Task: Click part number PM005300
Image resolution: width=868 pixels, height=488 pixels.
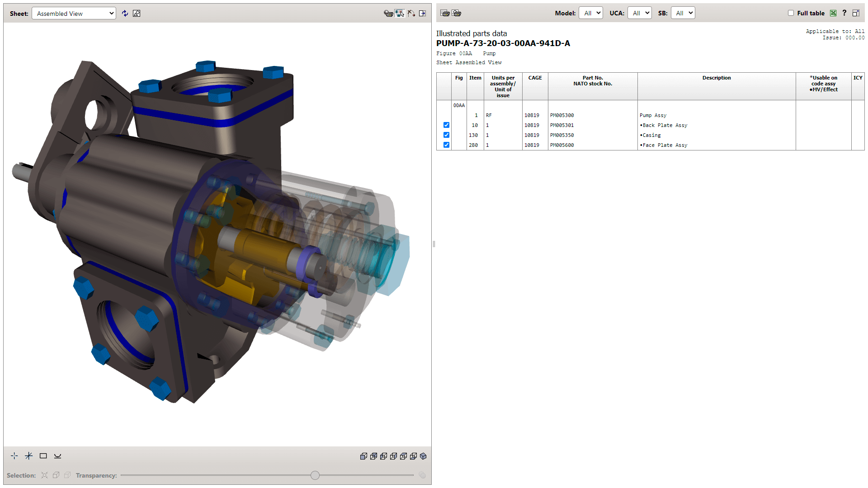Action: pyautogui.click(x=562, y=115)
